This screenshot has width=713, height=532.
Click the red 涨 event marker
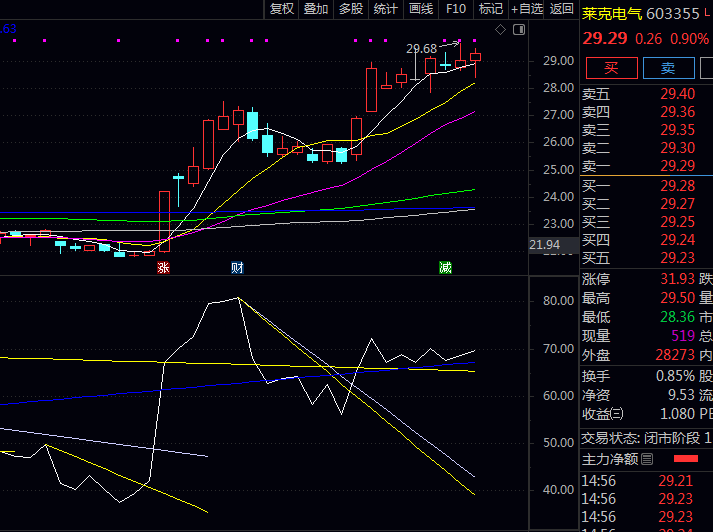click(163, 268)
